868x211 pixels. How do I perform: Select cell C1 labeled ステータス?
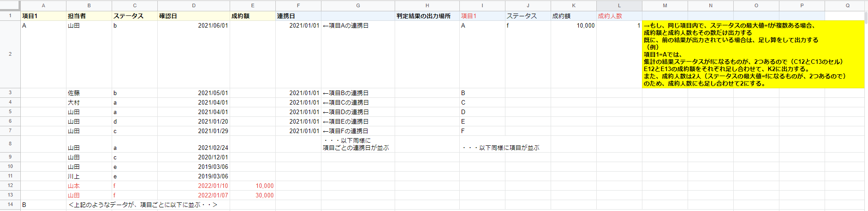point(135,16)
